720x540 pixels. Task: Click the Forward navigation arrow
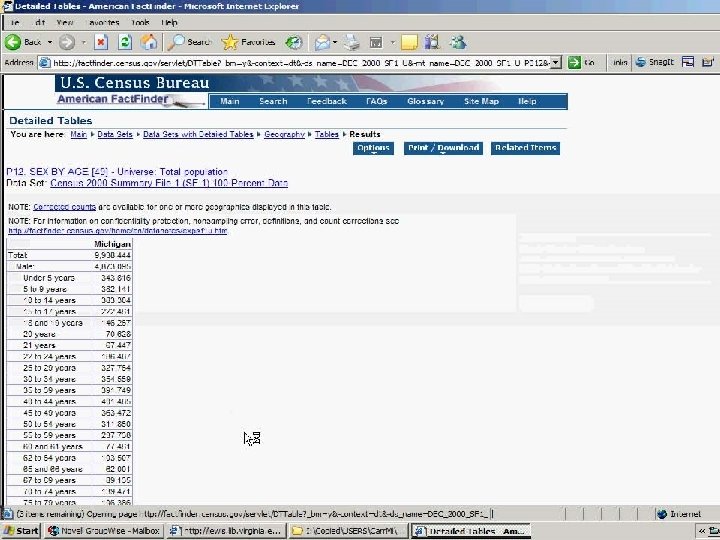tap(67, 42)
